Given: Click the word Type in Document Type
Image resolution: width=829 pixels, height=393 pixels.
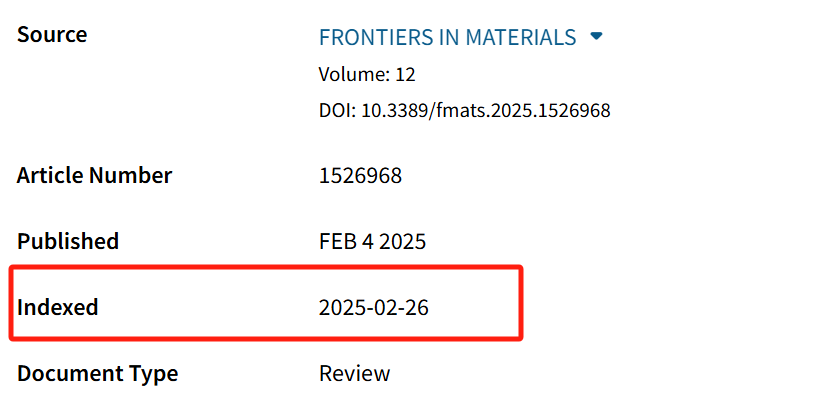Looking at the screenshot, I should (154, 375).
